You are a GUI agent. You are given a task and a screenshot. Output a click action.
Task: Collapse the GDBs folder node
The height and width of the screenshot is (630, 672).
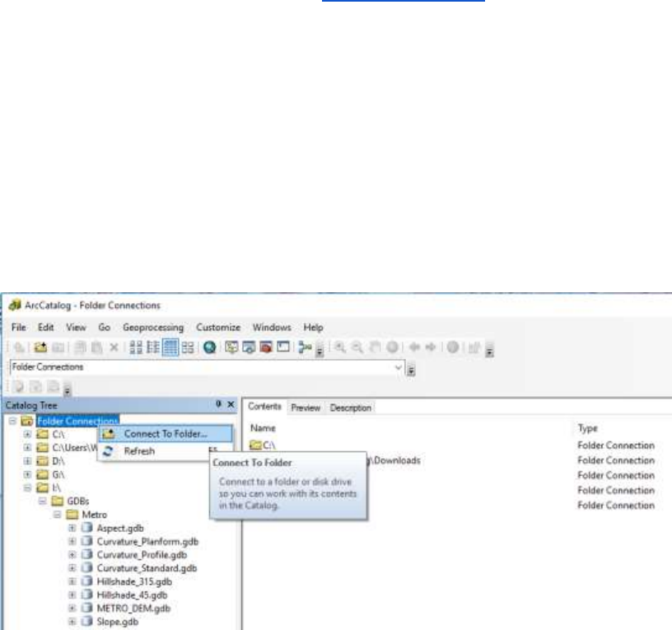(x=43, y=501)
